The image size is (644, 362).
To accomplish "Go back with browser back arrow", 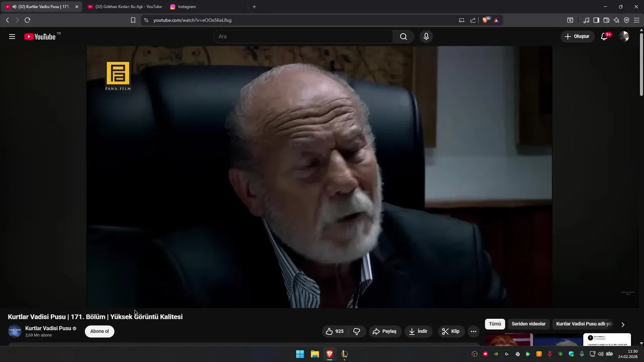I will 7,20.
